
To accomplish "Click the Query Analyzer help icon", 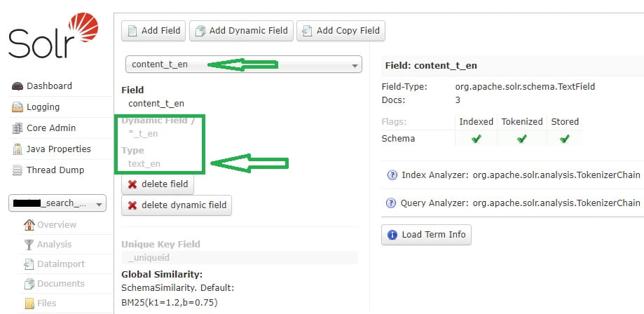I will 392,203.
